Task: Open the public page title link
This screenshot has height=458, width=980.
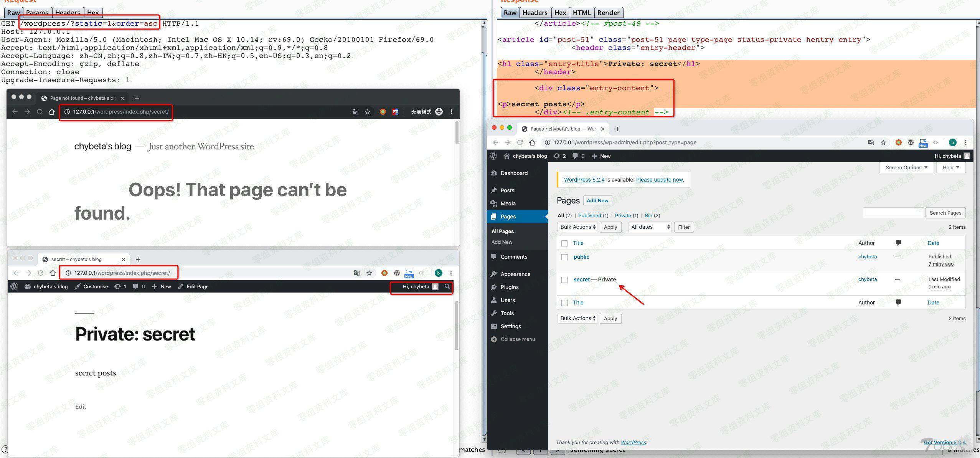Action: coord(581,257)
